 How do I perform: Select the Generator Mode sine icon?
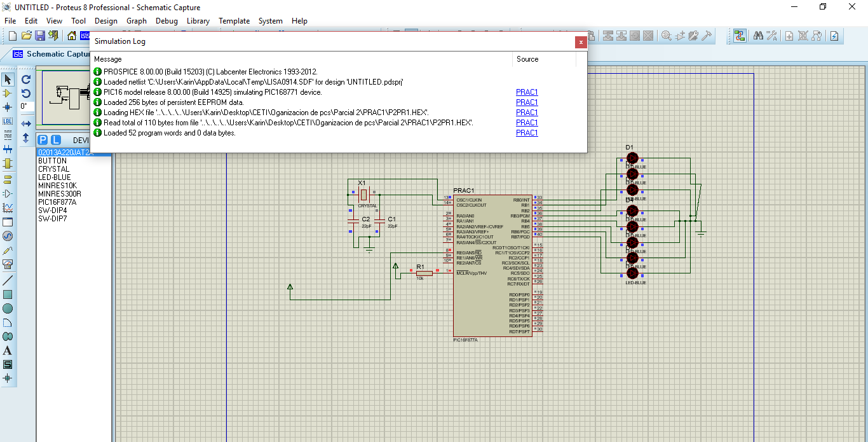[8, 236]
